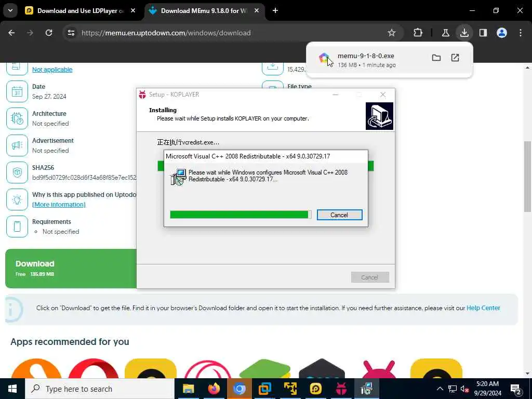532x399 pixels.
Task: Reload the current page
Action: pyautogui.click(x=49, y=33)
